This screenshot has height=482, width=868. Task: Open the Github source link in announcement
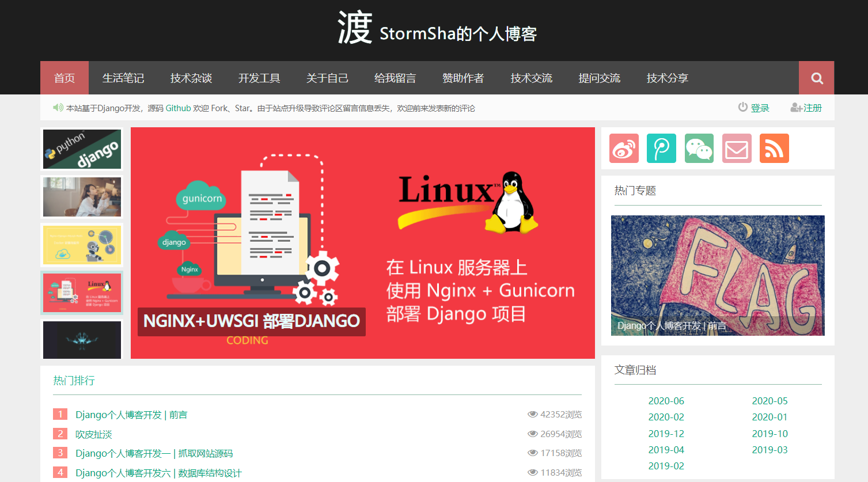pos(179,108)
